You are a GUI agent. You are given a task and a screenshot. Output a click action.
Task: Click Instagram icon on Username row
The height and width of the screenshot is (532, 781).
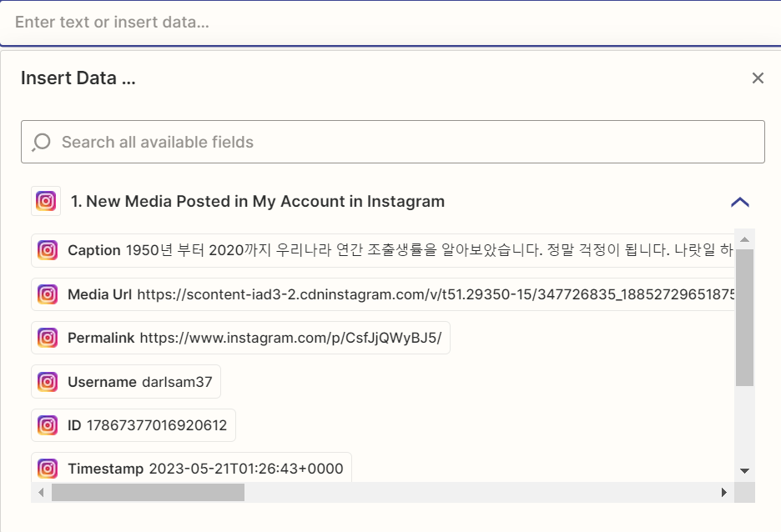pyautogui.click(x=48, y=382)
